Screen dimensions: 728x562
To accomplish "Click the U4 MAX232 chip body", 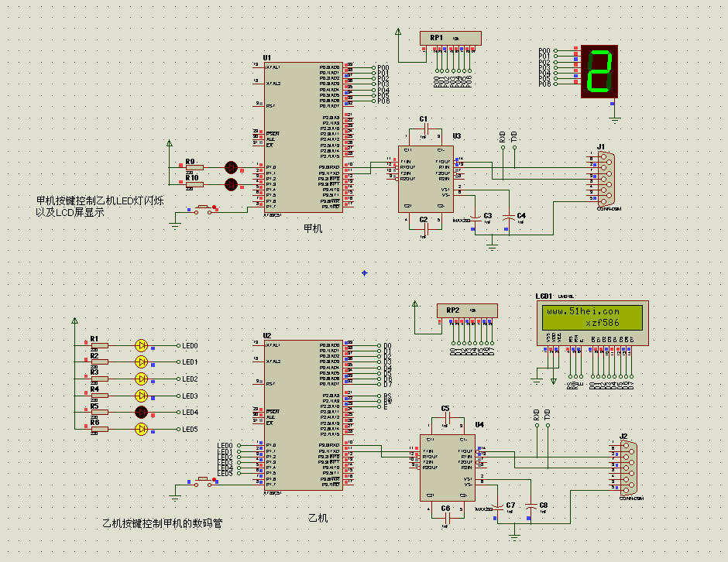I will pyautogui.click(x=447, y=468).
